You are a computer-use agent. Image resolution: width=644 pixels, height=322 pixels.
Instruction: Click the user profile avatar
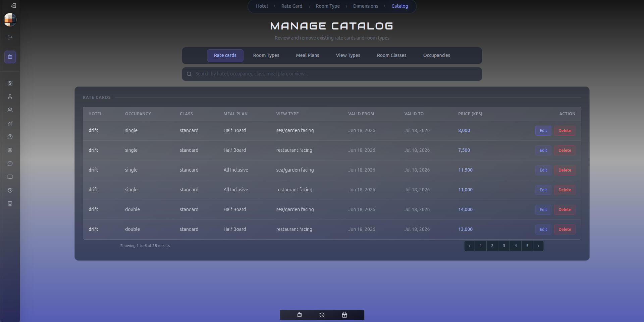(x=10, y=20)
